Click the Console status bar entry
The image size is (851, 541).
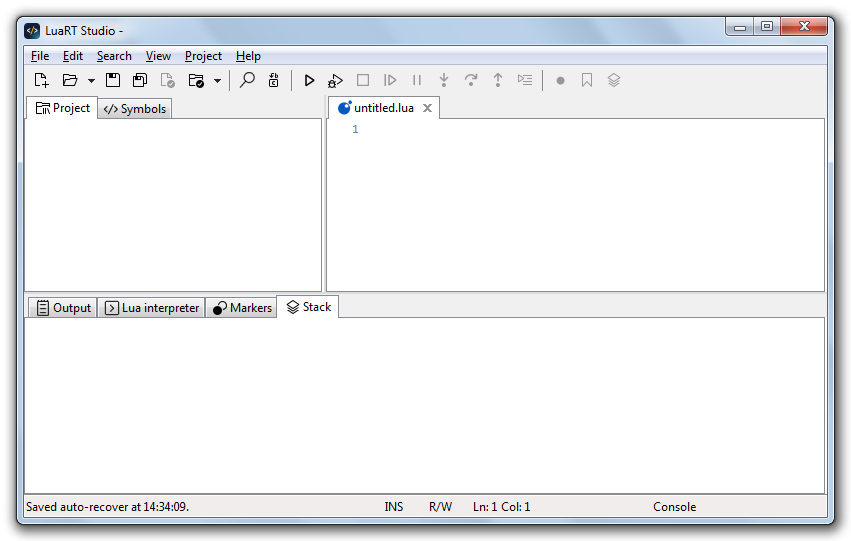click(x=675, y=507)
